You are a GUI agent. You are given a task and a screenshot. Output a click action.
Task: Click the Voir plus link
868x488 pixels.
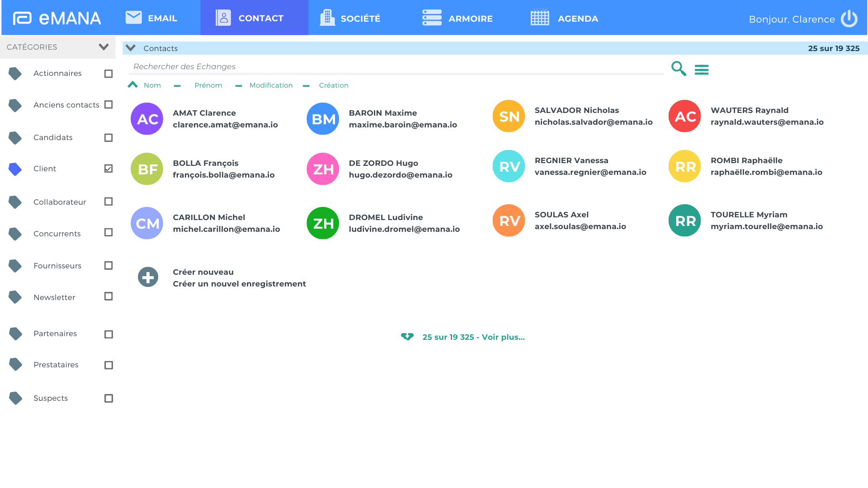(473, 337)
